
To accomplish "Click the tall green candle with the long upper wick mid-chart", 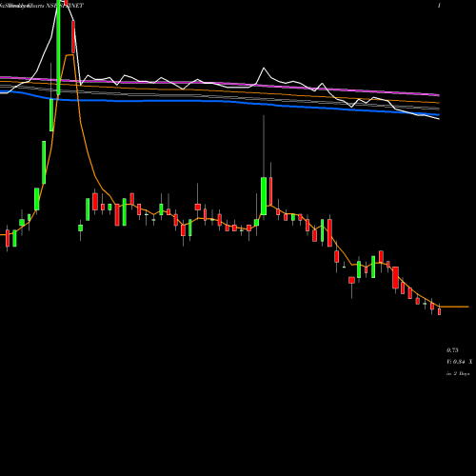I will (x=264, y=196).
